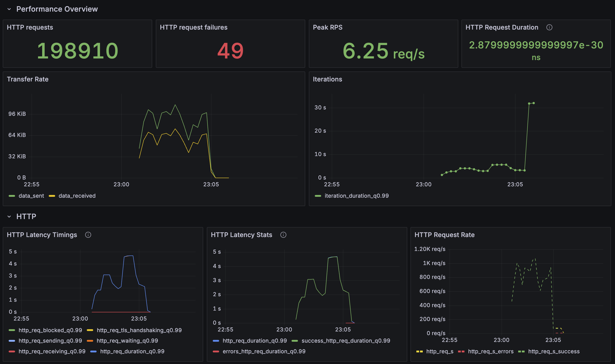Select success_http_req_duration_q0.99 legend label
Screen dimensions: 615x364
(346, 341)
